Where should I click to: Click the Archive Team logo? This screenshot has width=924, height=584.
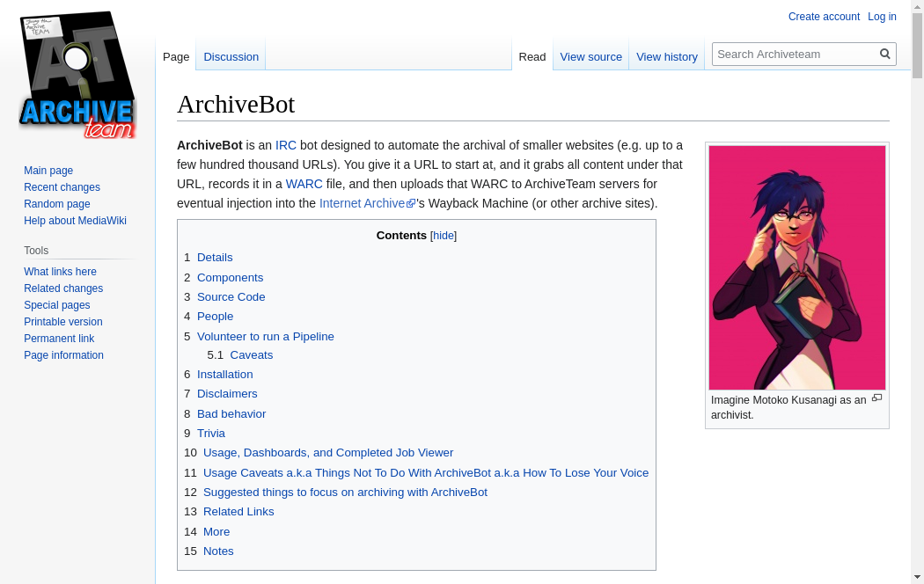tap(77, 76)
